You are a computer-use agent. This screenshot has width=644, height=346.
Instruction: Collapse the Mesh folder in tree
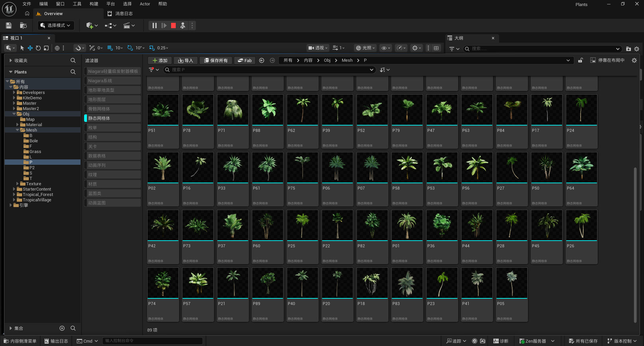pos(17,130)
